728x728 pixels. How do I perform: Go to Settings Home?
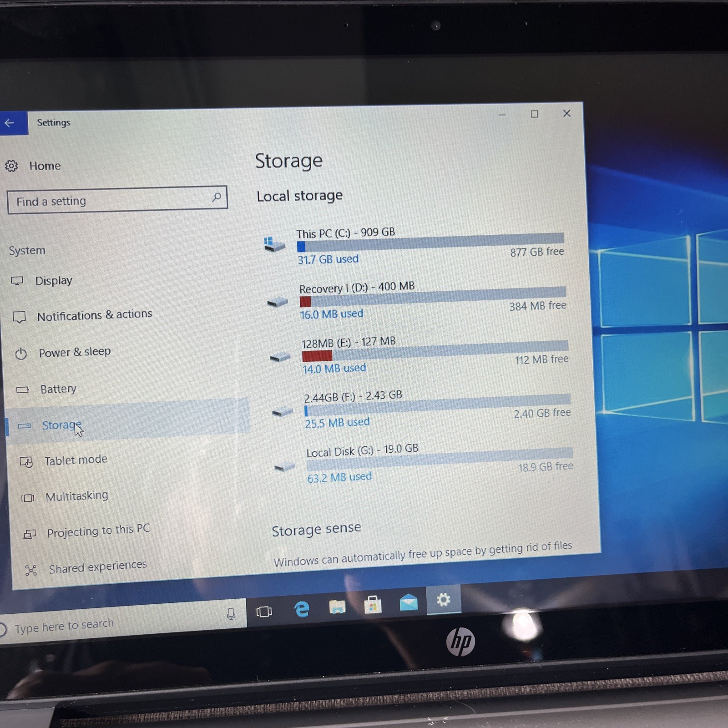[45, 166]
